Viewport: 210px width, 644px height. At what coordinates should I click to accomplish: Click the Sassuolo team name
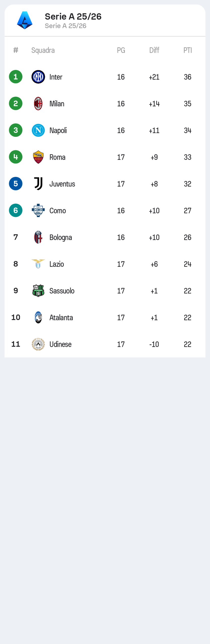pyautogui.click(x=62, y=291)
